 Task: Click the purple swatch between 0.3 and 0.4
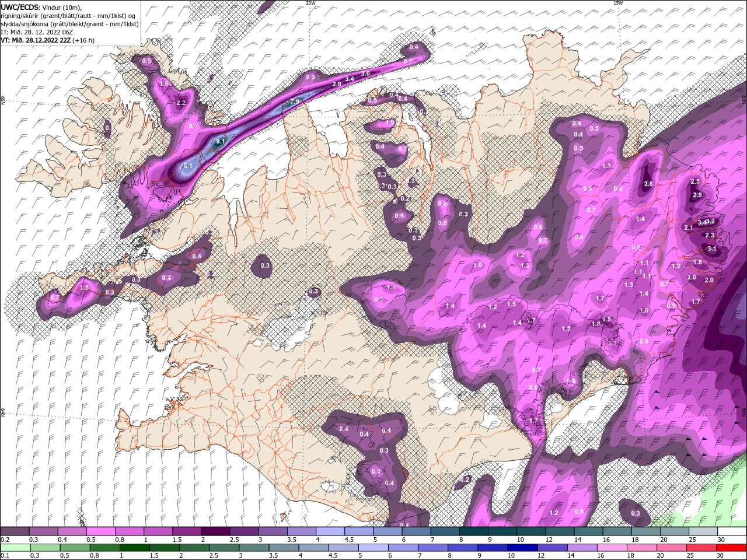(44, 531)
